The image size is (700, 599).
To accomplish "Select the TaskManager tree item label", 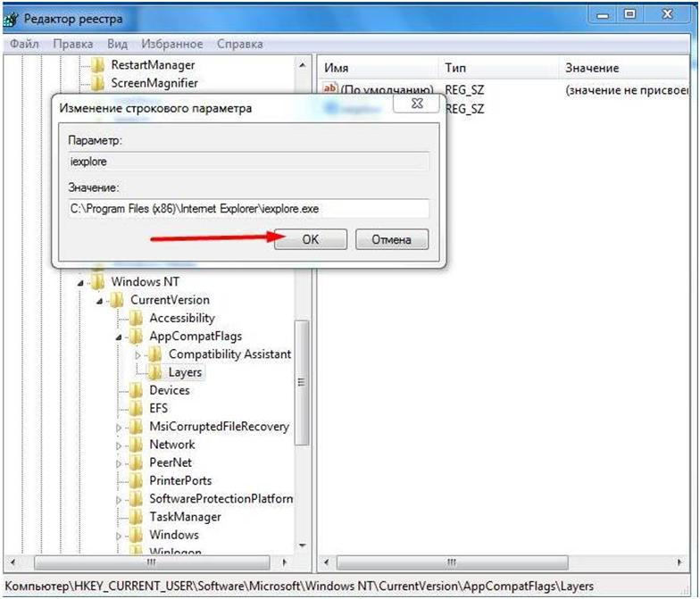I will pyautogui.click(x=186, y=517).
